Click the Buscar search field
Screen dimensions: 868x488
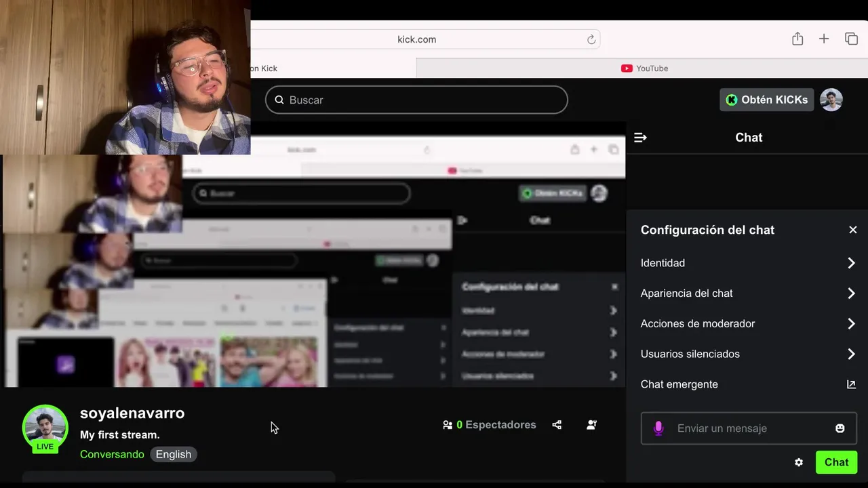(416, 100)
